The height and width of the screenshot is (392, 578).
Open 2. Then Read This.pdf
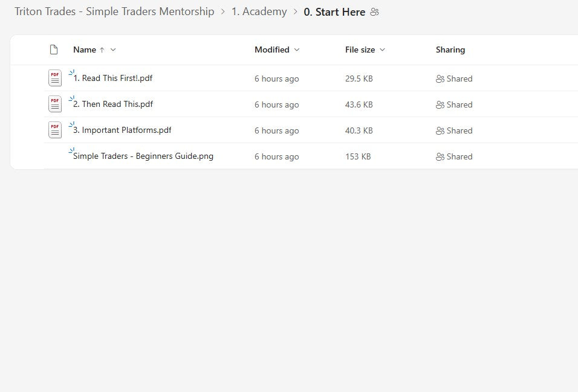(x=112, y=104)
